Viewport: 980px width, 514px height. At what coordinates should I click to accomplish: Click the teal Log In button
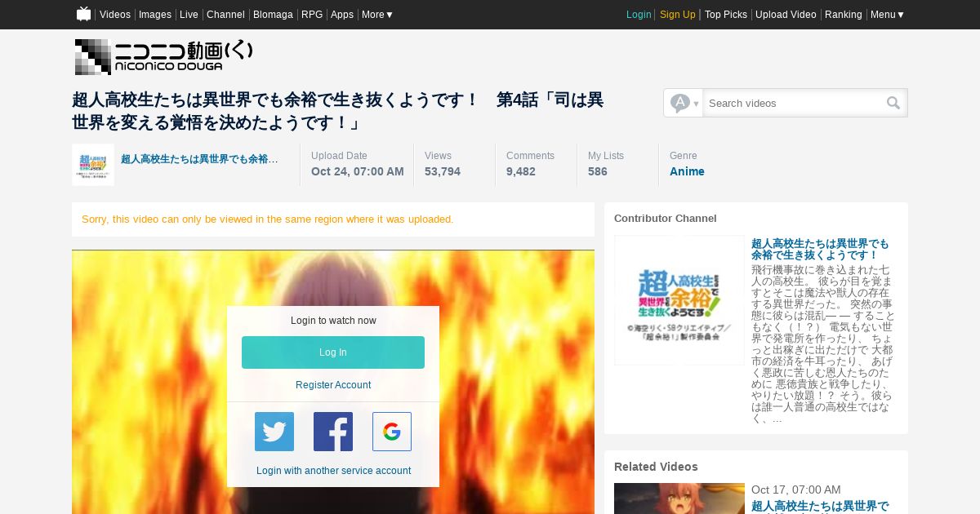[x=333, y=352]
